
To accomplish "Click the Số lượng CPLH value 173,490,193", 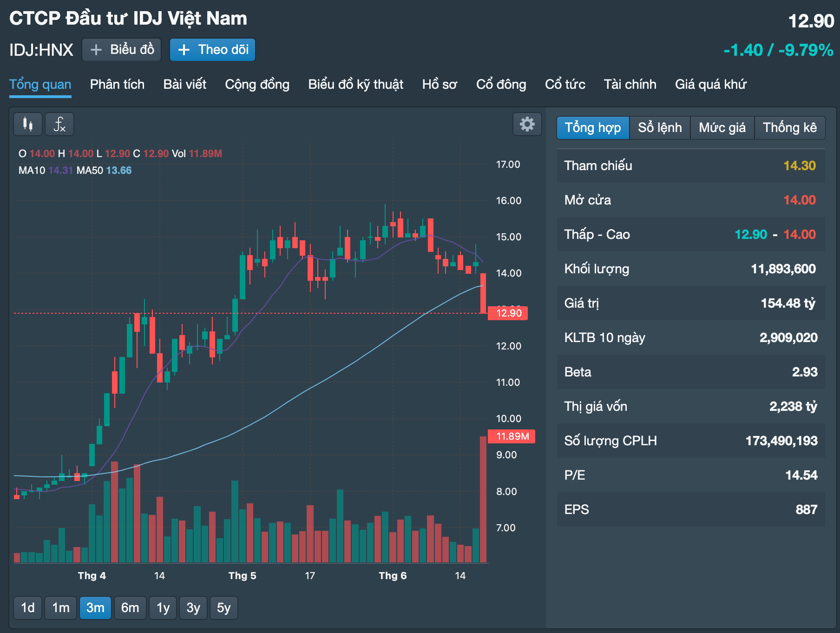I will (781, 441).
